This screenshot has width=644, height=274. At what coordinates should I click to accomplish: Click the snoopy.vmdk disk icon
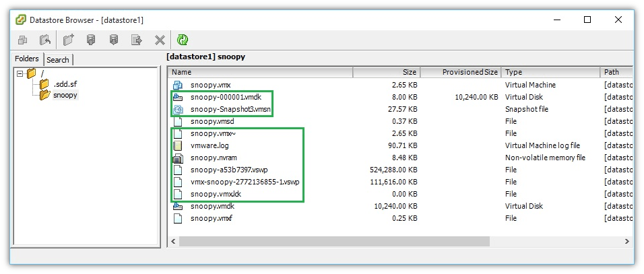pyautogui.click(x=178, y=206)
